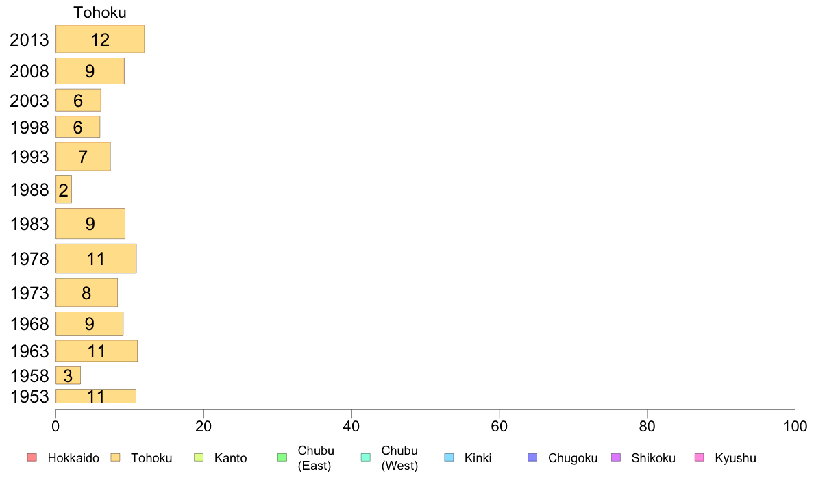
Task: Select the 1988 bar showing 2
Action: pyautogui.click(x=64, y=190)
